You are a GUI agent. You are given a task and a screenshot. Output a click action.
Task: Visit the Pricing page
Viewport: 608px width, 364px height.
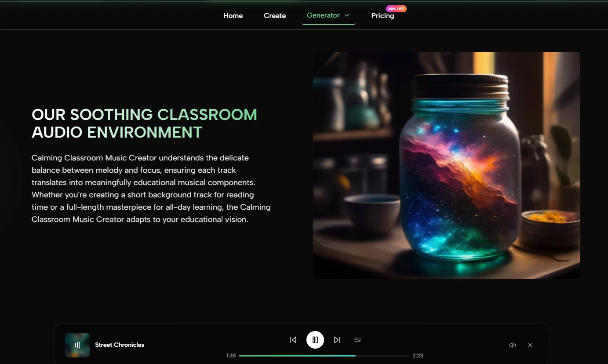pos(382,15)
